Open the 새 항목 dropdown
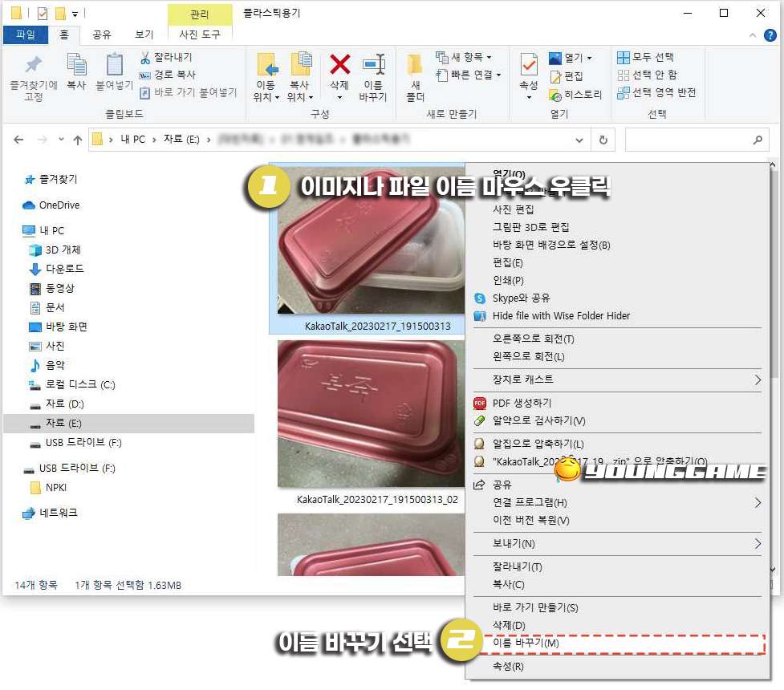 [463, 57]
